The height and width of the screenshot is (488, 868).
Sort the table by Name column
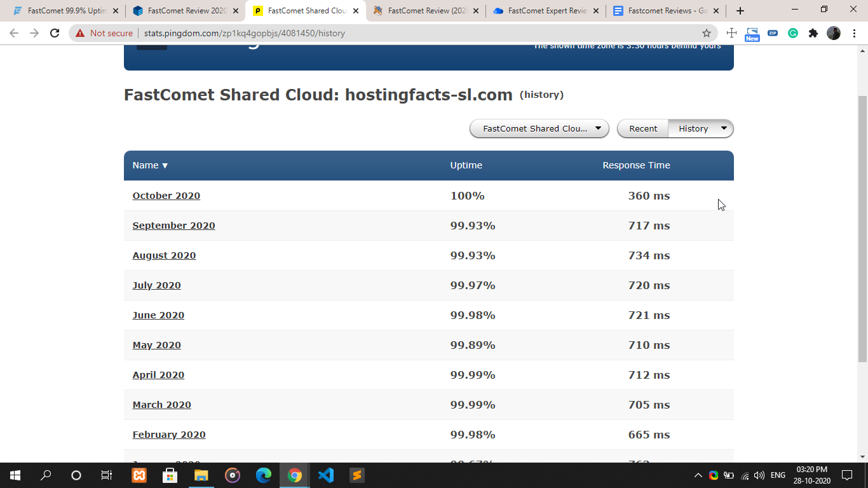pos(150,165)
